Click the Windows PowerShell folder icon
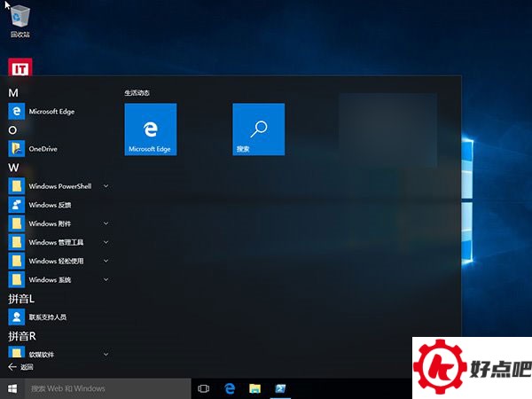The height and width of the screenshot is (399, 532). click(x=17, y=186)
